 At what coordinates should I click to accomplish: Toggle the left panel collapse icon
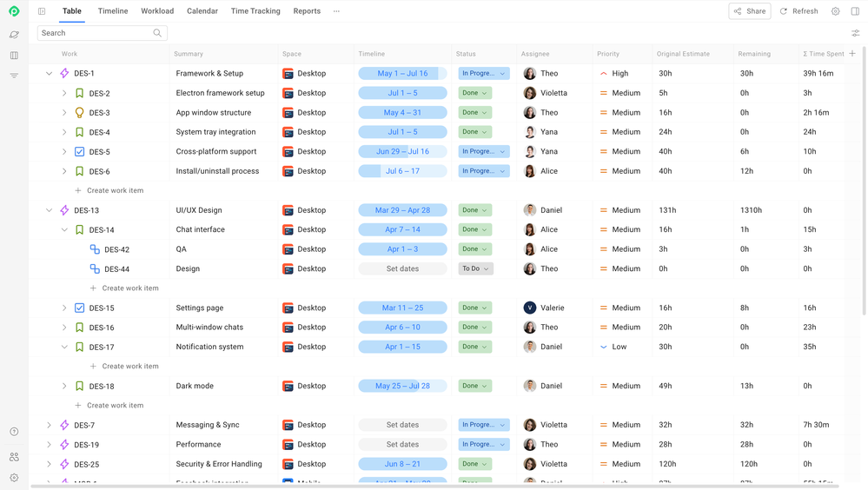point(42,11)
